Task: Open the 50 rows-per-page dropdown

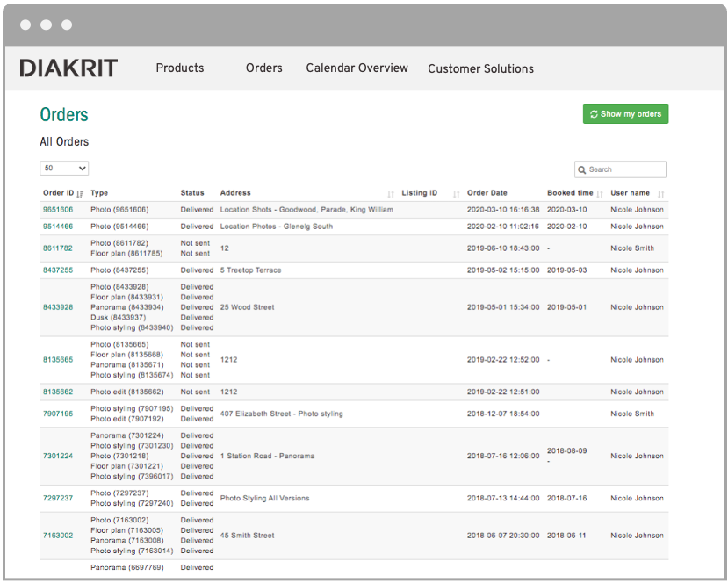Action: tap(64, 168)
